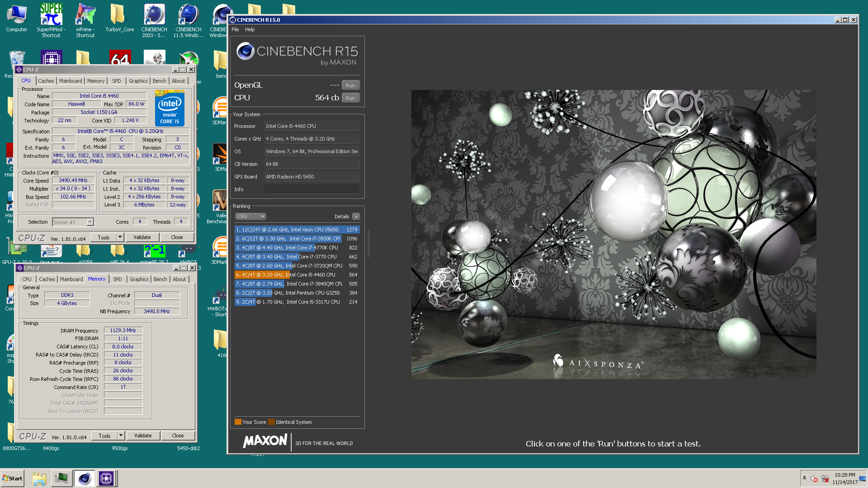
Task: Open the Socket #1 selection dropdown
Action: pyautogui.click(x=90, y=222)
